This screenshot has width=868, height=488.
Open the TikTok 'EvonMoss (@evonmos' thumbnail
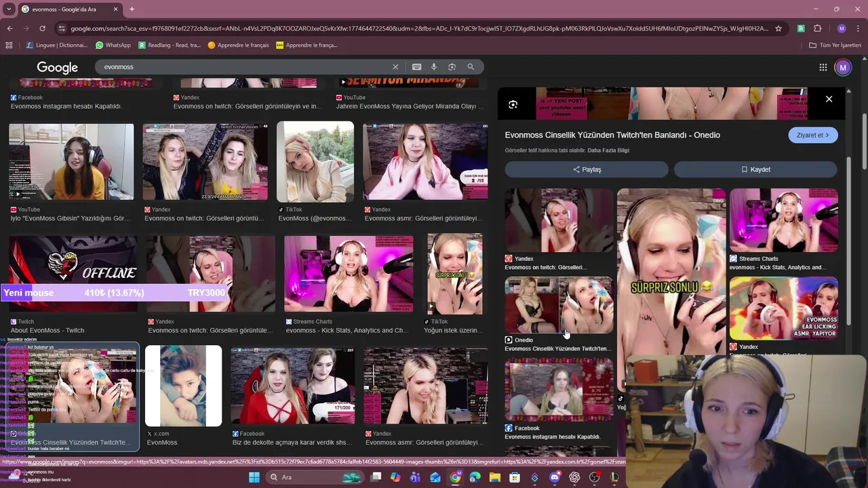click(x=315, y=161)
